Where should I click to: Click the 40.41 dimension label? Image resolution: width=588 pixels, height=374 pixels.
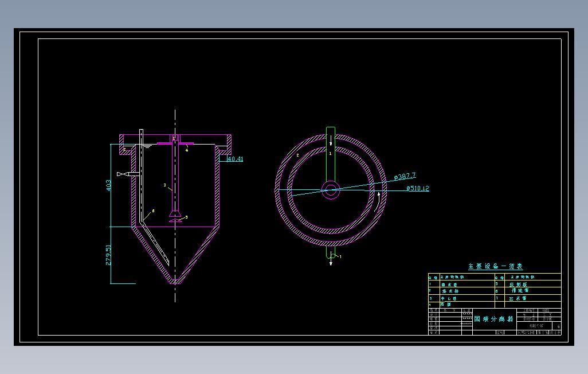coord(236,159)
